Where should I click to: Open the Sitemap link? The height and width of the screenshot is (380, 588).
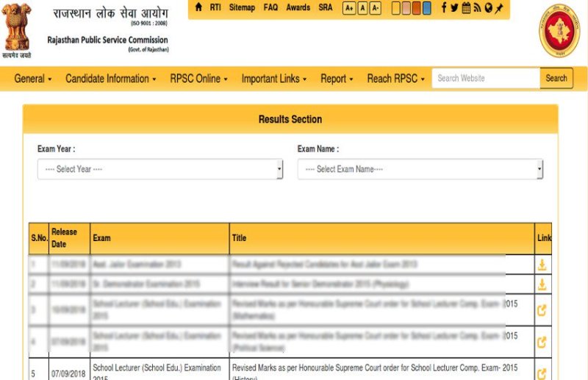(242, 7)
